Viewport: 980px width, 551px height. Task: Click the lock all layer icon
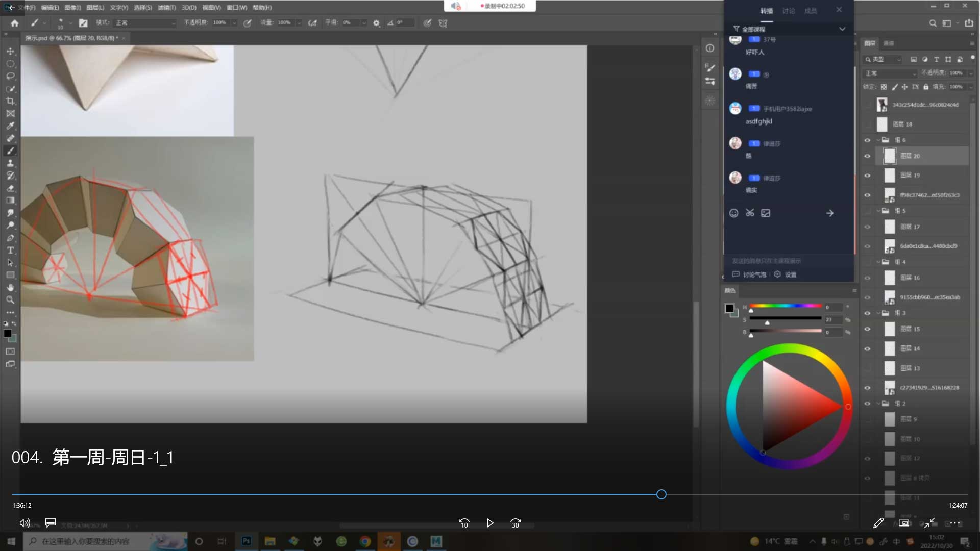[x=926, y=87]
